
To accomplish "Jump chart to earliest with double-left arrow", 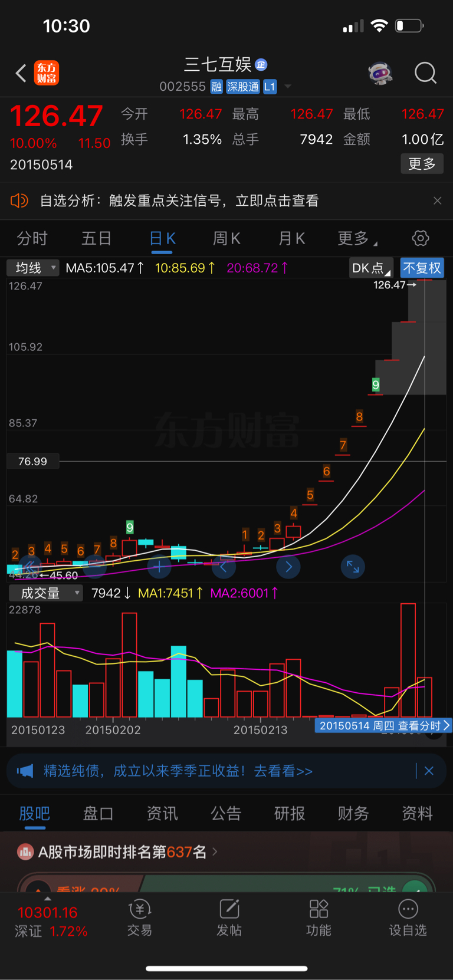I will coord(29,567).
